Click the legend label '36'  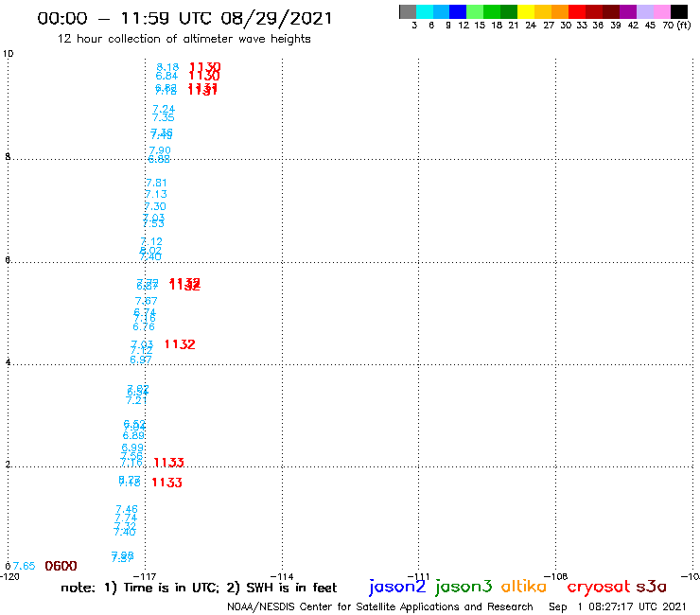[x=598, y=26]
